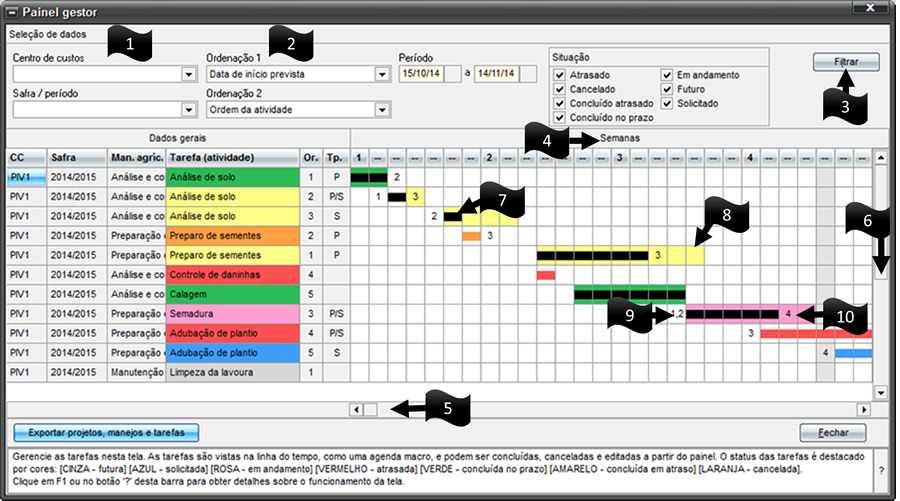Open the end date calendar picker
Image resolution: width=900 pixels, height=501 pixels.
point(528,74)
